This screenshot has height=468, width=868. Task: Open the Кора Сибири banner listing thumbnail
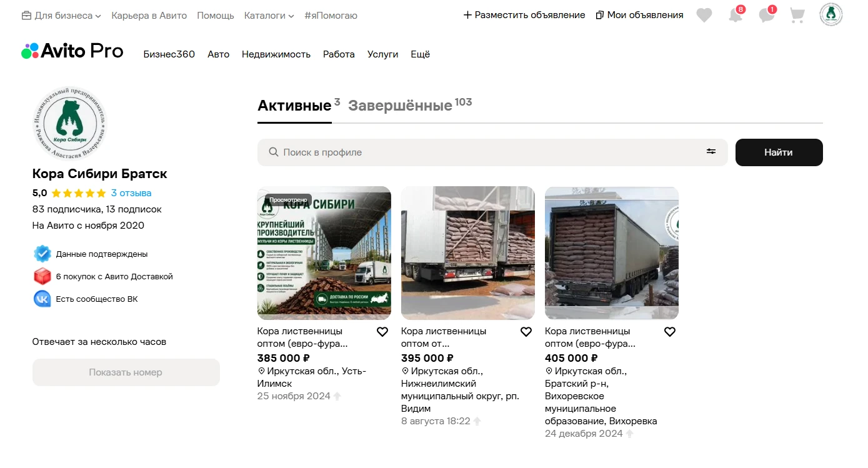[x=324, y=253]
